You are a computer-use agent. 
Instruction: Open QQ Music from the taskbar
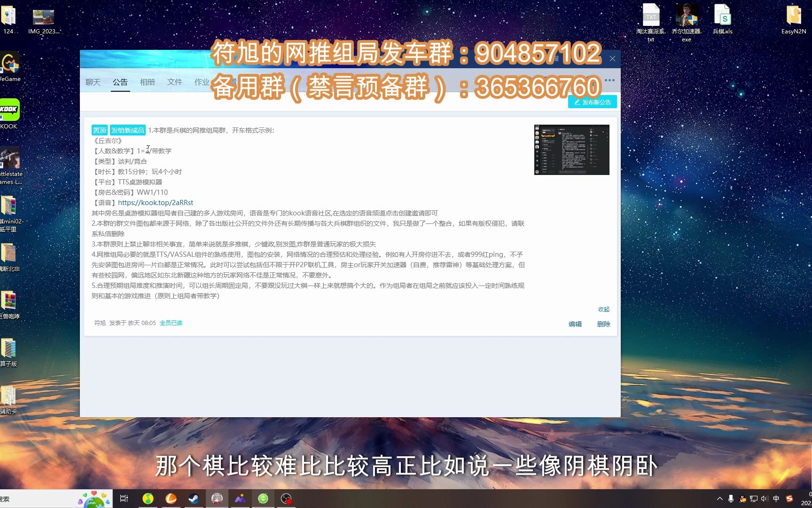(x=148, y=499)
